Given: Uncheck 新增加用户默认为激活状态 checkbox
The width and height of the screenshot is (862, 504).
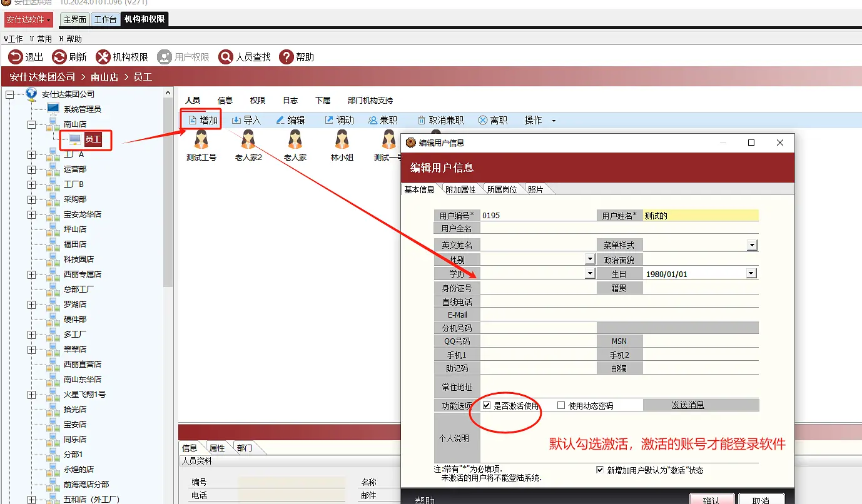Looking at the screenshot, I should pyautogui.click(x=601, y=470).
